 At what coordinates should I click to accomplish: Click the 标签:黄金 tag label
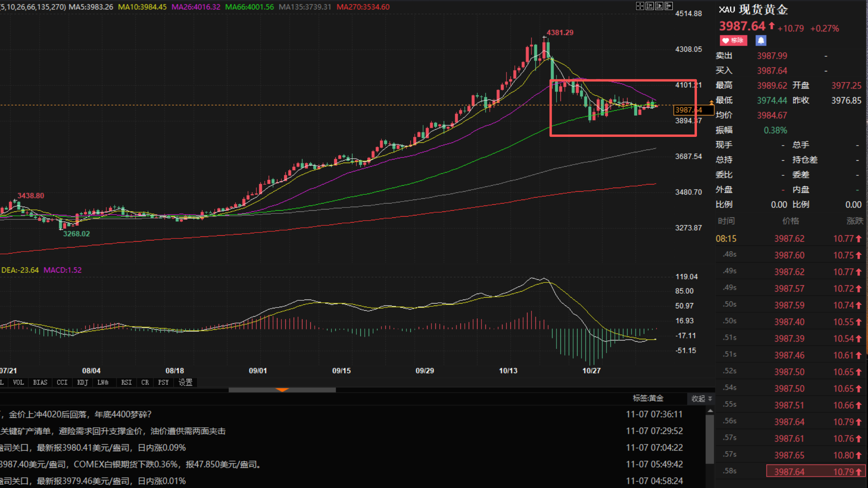(648, 398)
